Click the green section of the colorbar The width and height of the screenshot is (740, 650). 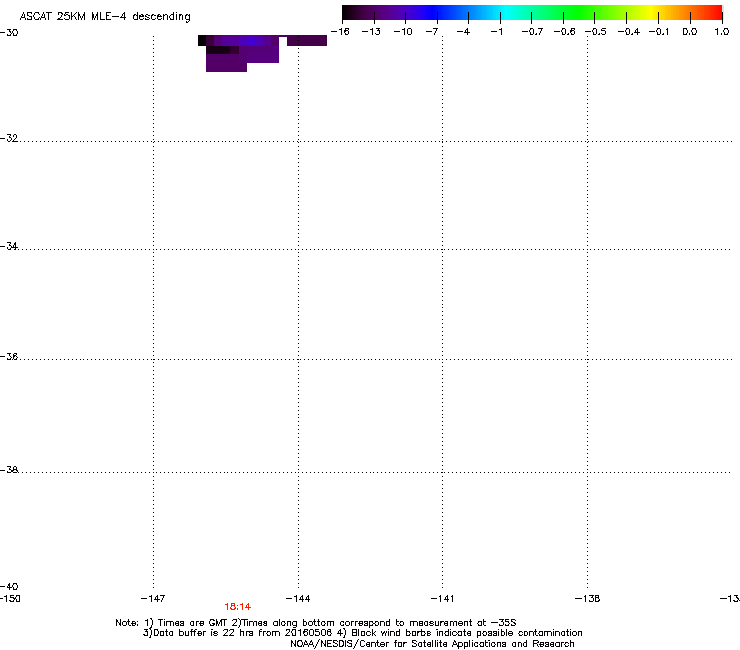[579, 13]
